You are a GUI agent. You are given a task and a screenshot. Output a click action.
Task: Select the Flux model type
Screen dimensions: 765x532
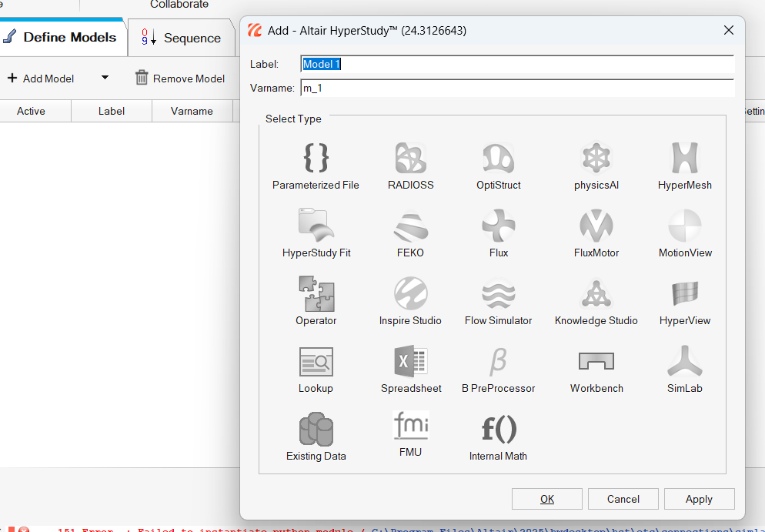point(498,234)
